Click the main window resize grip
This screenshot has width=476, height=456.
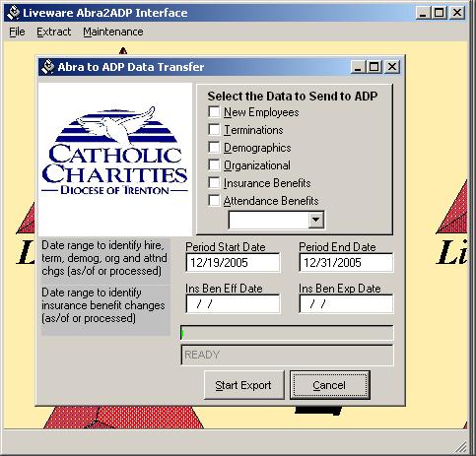point(461,447)
